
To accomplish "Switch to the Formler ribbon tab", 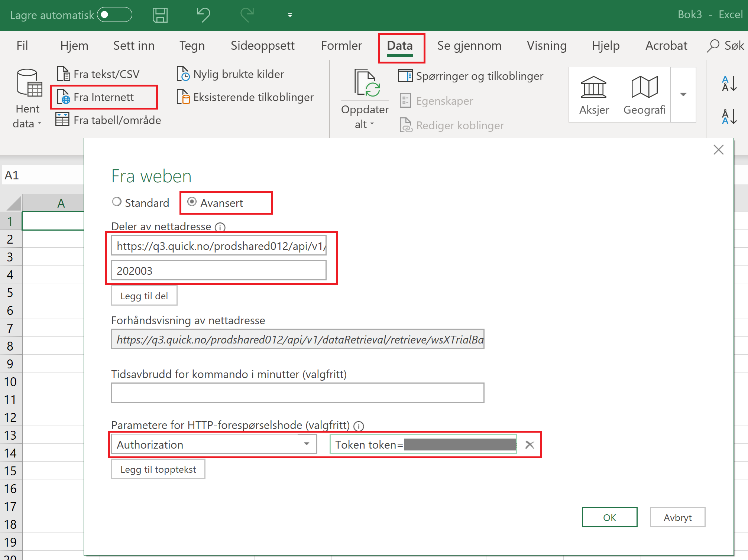I will coord(341,46).
